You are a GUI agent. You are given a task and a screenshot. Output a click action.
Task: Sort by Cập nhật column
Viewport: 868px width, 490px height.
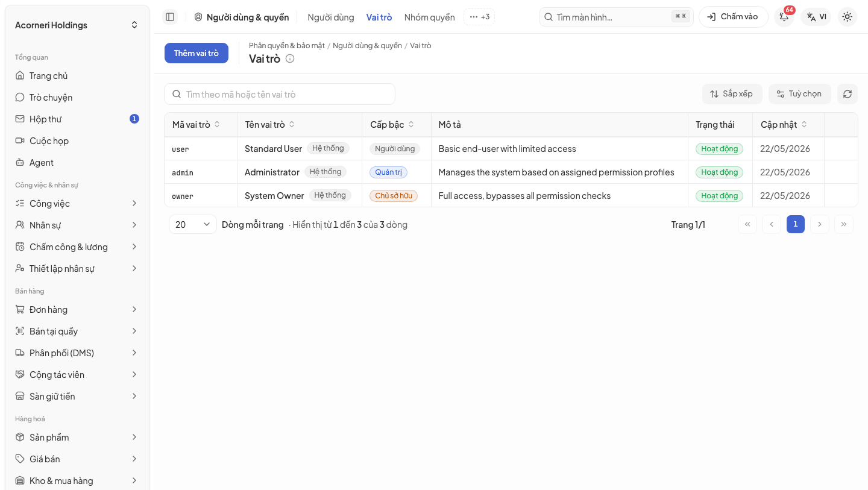tap(784, 125)
